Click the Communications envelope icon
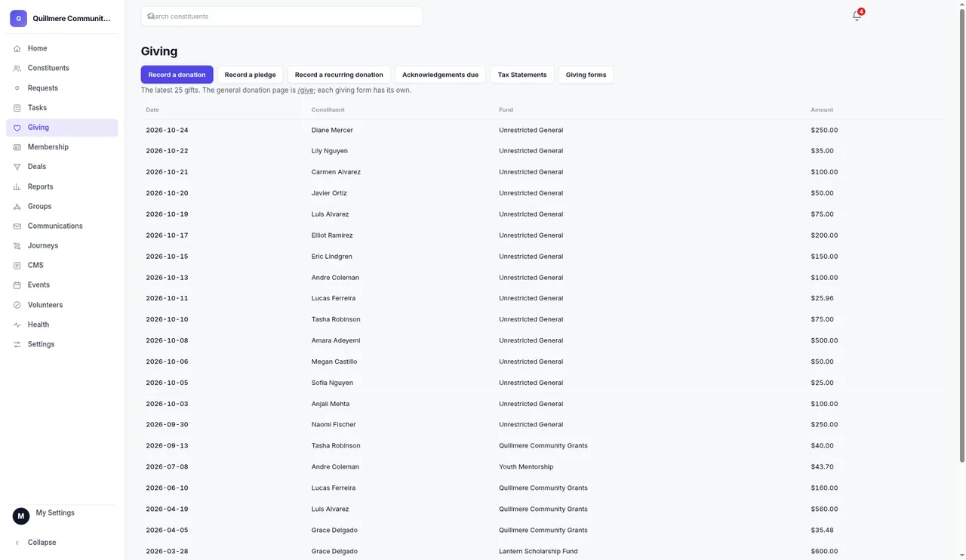 (x=17, y=226)
